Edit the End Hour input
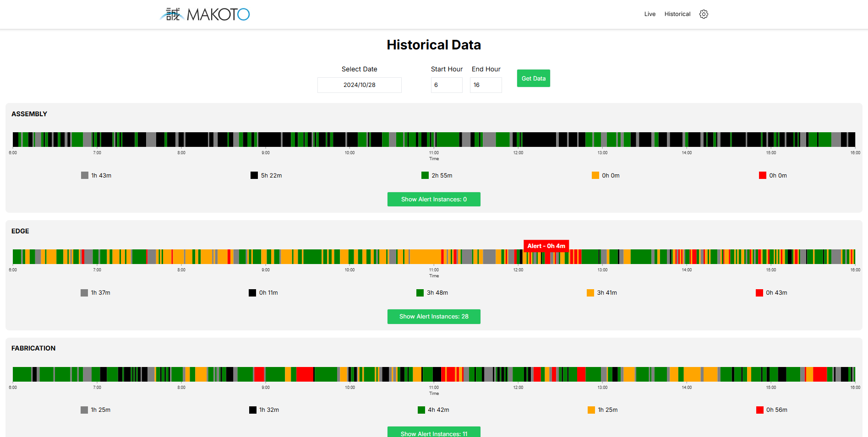The height and width of the screenshot is (437, 868). click(x=486, y=85)
